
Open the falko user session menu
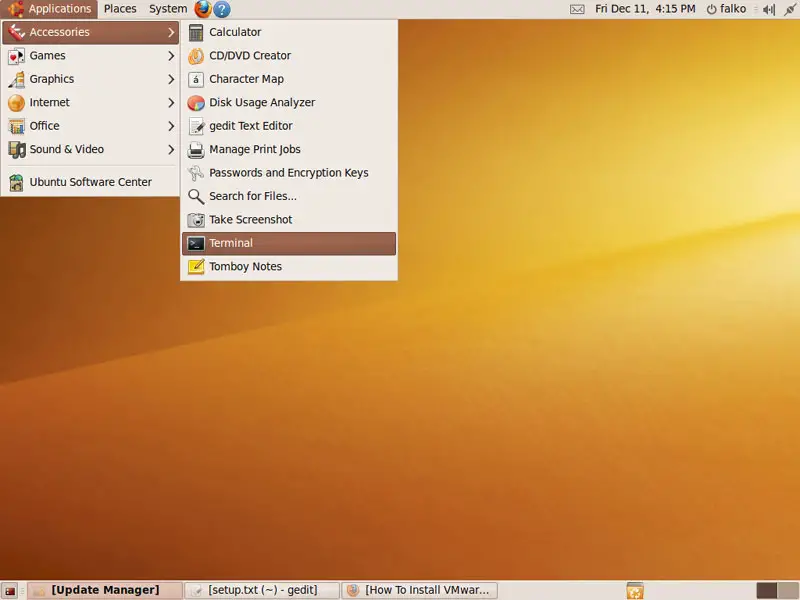[726, 9]
